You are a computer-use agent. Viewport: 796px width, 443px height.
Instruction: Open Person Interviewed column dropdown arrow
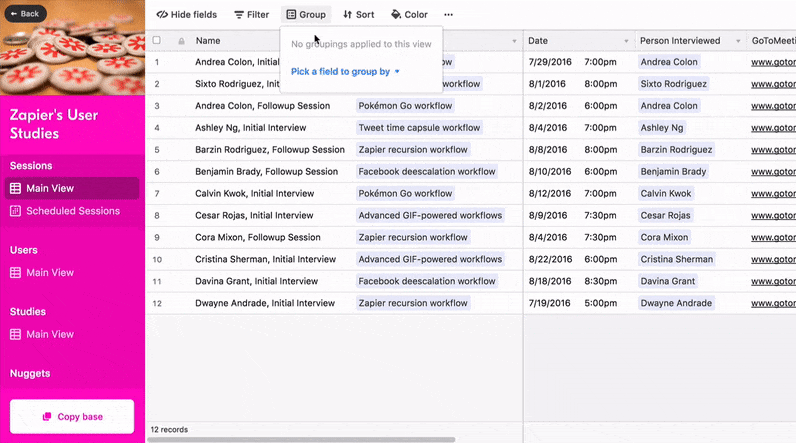click(738, 41)
